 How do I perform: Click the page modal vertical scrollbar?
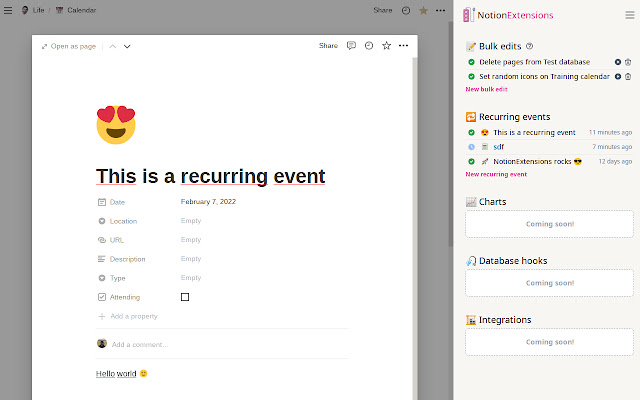[415, 229]
